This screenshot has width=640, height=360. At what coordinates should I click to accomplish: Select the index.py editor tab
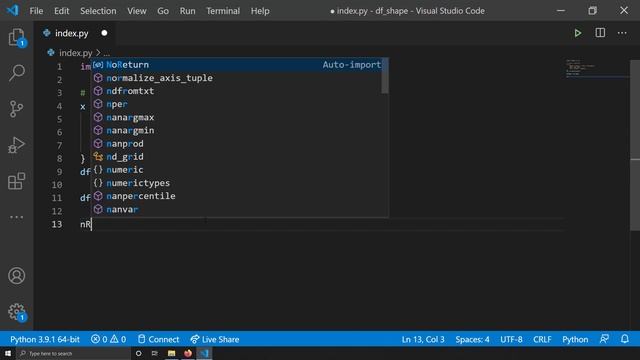75,33
